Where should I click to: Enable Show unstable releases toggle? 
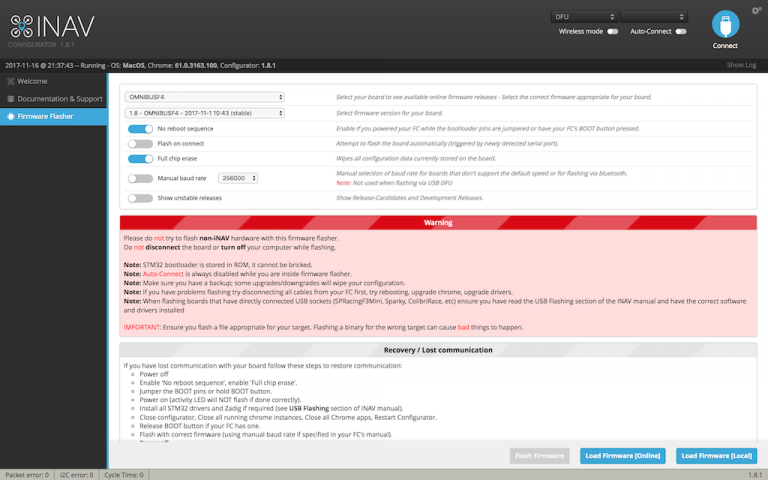click(x=140, y=198)
